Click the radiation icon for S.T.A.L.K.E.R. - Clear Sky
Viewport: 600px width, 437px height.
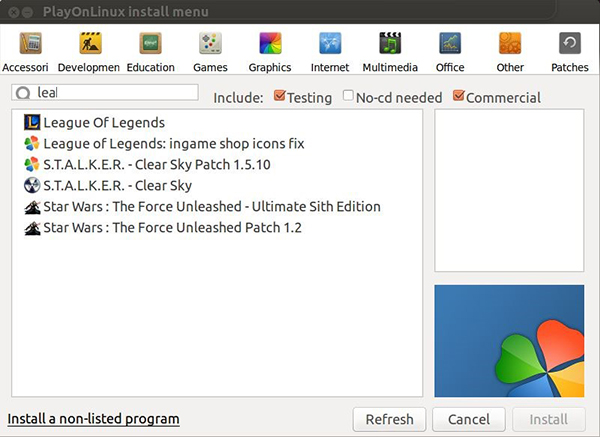pyautogui.click(x=32, y=186)
